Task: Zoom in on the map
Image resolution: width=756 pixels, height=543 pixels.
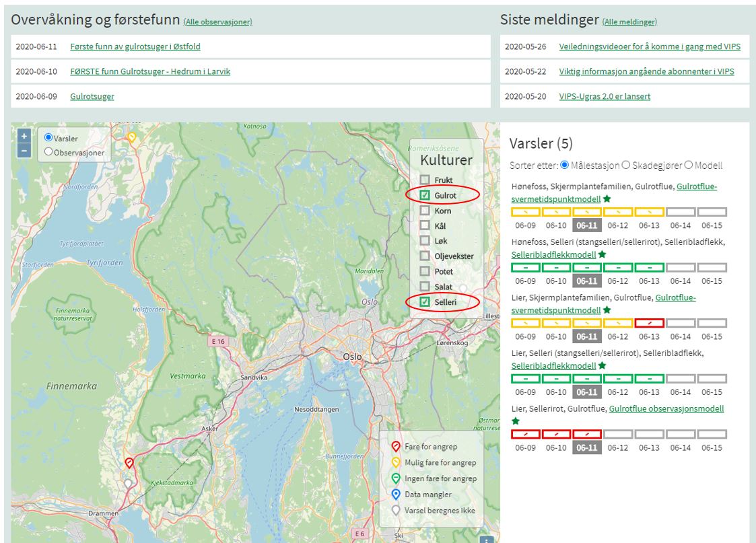Action: [x=24, y=136]
